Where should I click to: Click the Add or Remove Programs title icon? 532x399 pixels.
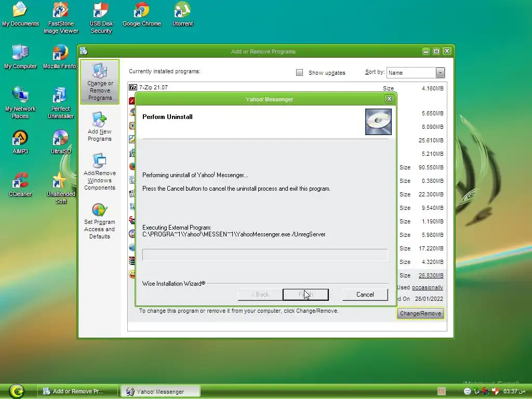[84, 51]
